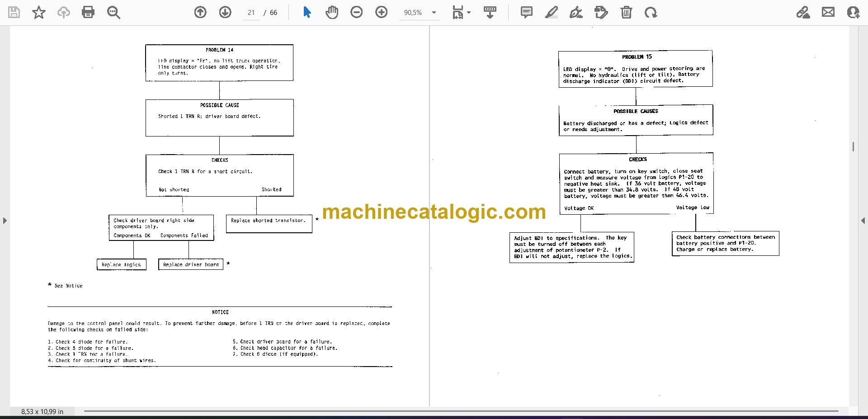Upload the file to cloud
Screen dimensions: 868x419
pos(63,12)
